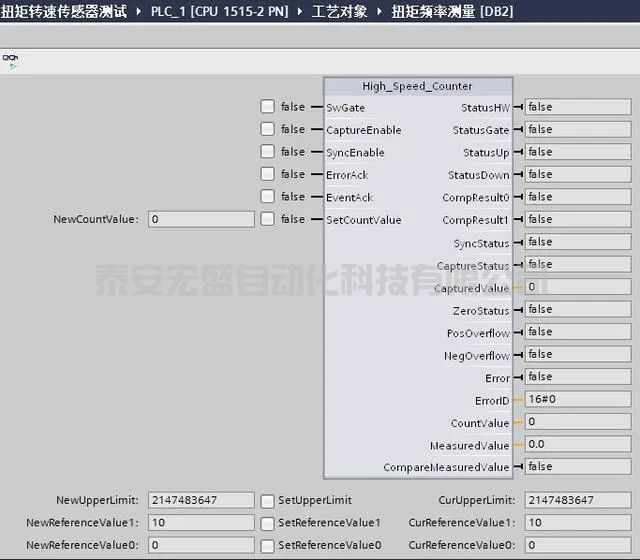Tick the ErrorAck checkbox
This screenshot has height=560, width=640.
point(267,174)
